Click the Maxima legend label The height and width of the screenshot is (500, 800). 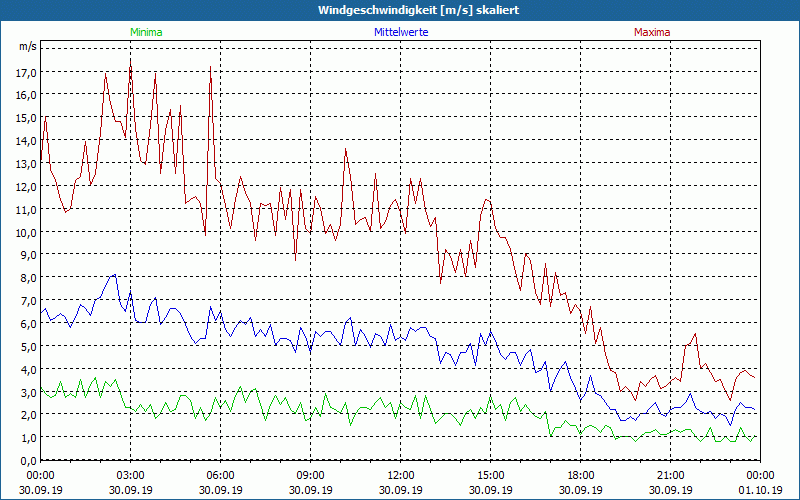click(x=652, y=32)
